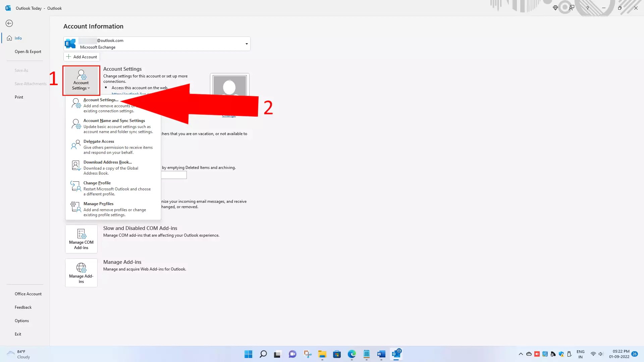This screenshot has width=644, height=362.
Task: Click the OneDrive cloud icon in the system tray
Action: pos(529,354)
